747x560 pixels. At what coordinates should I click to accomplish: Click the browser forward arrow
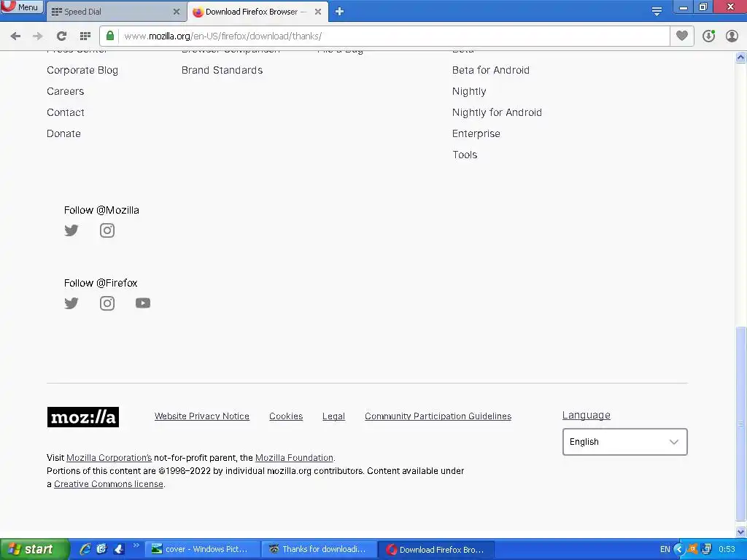point(38,36)
